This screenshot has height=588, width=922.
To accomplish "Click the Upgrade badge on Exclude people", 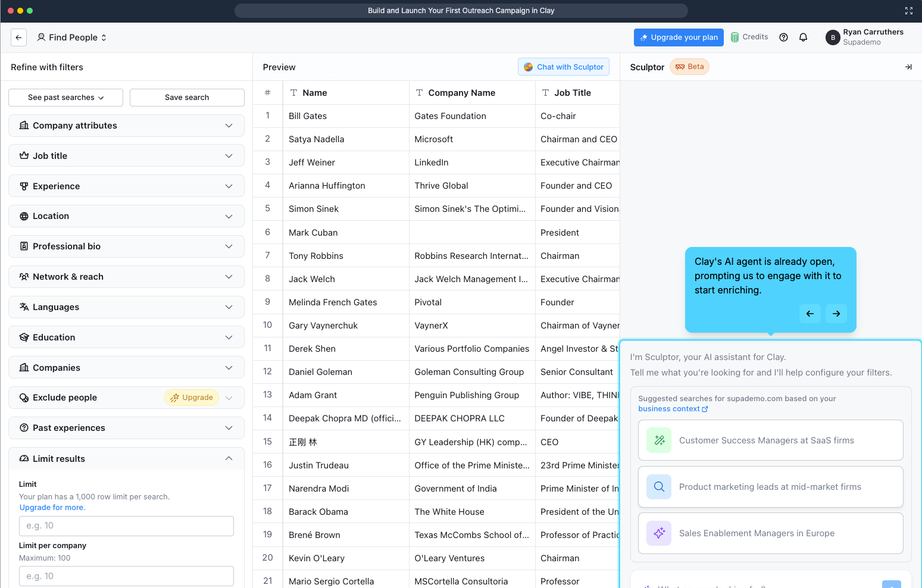I will (192, 398).
